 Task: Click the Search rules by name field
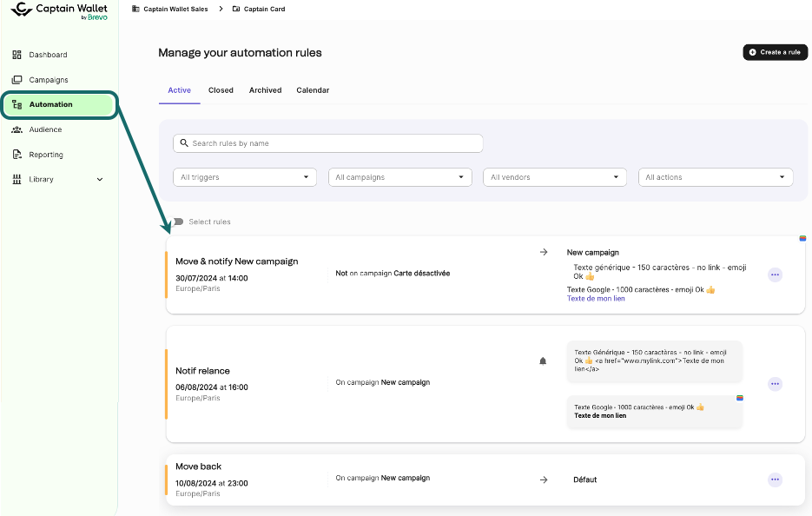click(x=328, y=143)
